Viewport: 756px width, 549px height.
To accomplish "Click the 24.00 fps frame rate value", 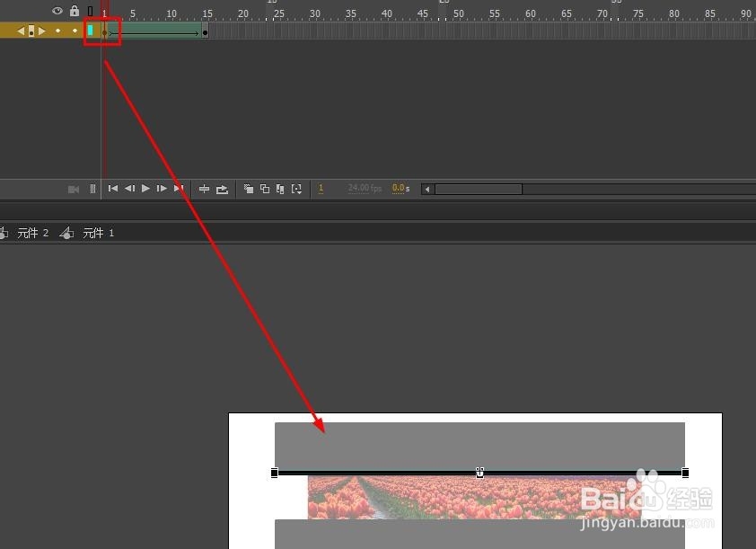I will [x=365, y=188].
